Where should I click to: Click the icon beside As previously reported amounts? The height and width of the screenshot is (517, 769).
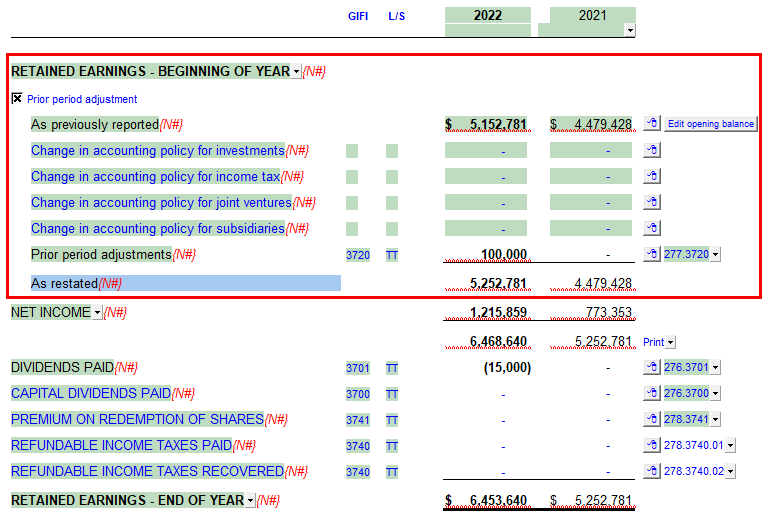[651, 124]
